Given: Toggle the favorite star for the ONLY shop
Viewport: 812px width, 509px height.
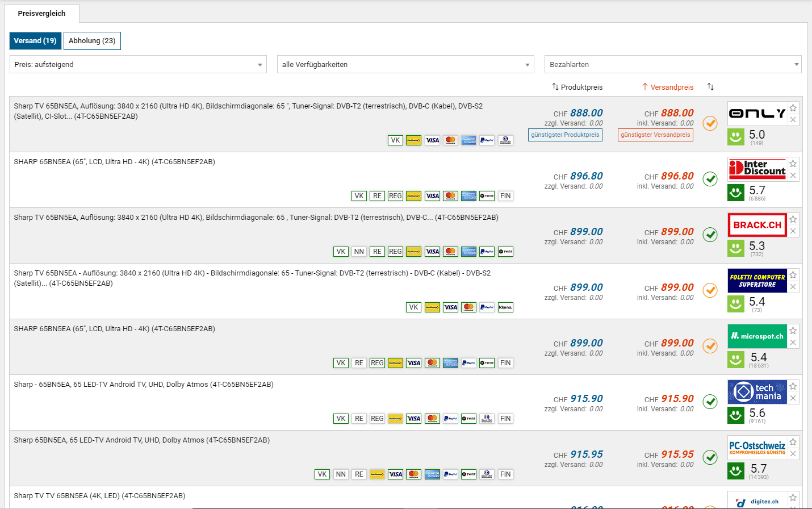Looking at the screenshot, I should [x=793, y=108].
